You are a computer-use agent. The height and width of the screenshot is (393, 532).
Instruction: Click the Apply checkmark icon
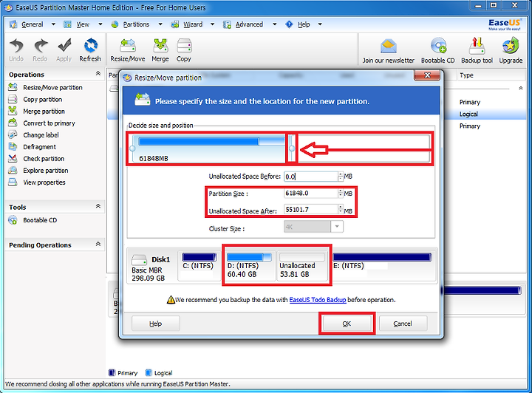64,49
